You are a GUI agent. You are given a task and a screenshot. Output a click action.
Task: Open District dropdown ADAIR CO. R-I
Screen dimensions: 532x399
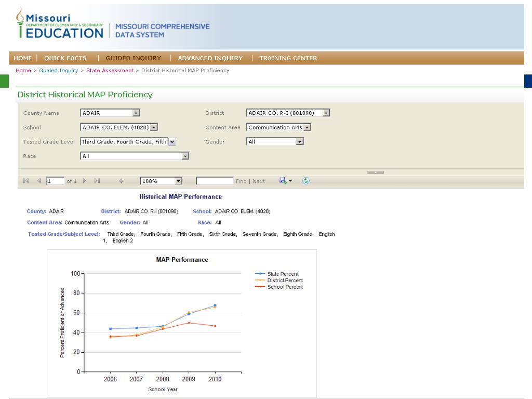288,113
